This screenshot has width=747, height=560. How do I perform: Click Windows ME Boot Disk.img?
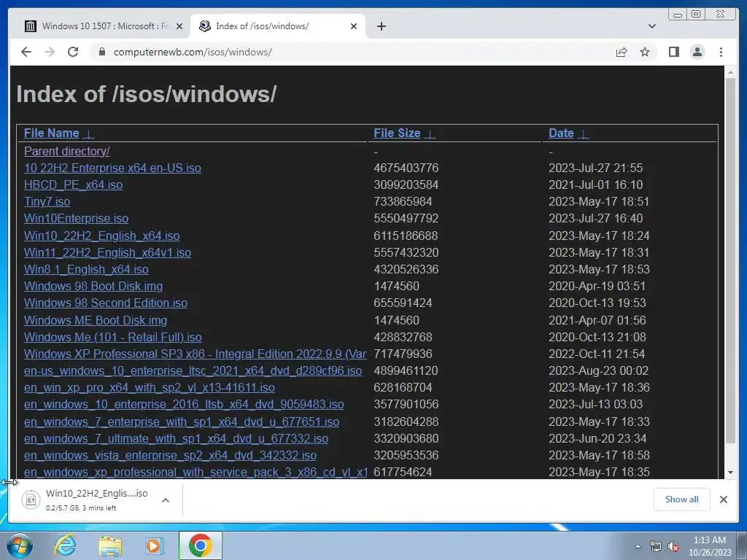(x=96, y=320)
